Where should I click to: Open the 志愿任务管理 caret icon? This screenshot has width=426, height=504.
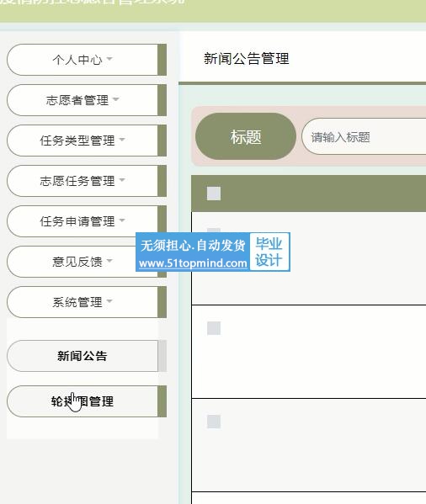coord(122,180)
